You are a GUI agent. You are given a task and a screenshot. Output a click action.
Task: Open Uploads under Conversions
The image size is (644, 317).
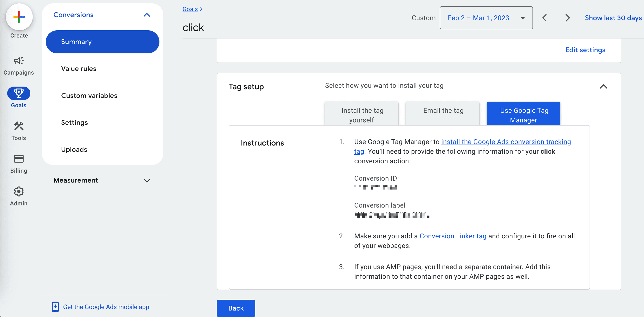(74, 149)
